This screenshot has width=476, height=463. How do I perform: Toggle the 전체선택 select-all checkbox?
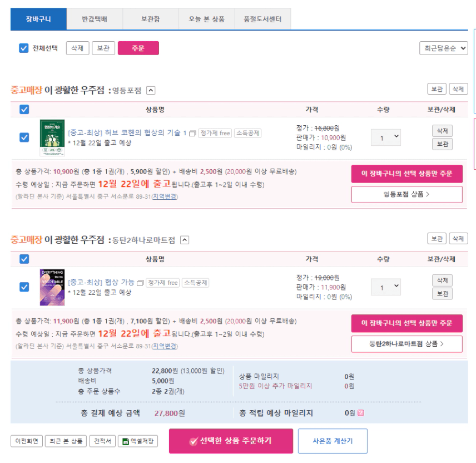(x=24, y=48)
